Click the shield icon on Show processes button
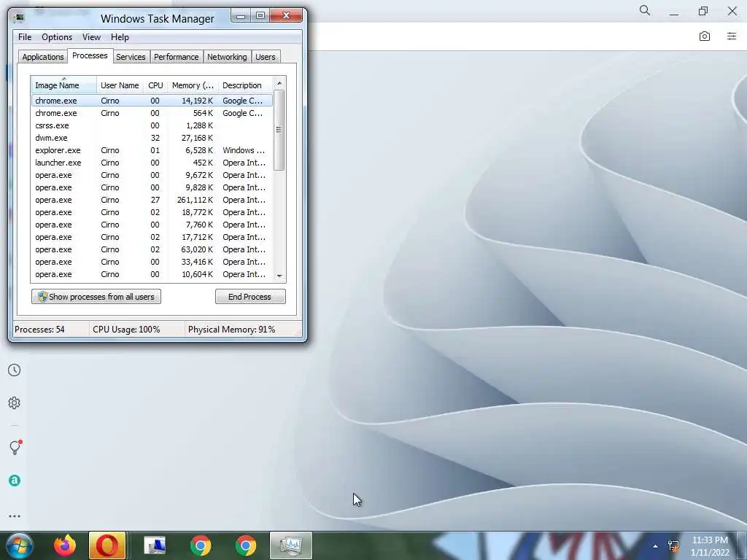This screenshot has height=560, width=747. (x=43, y=297)
